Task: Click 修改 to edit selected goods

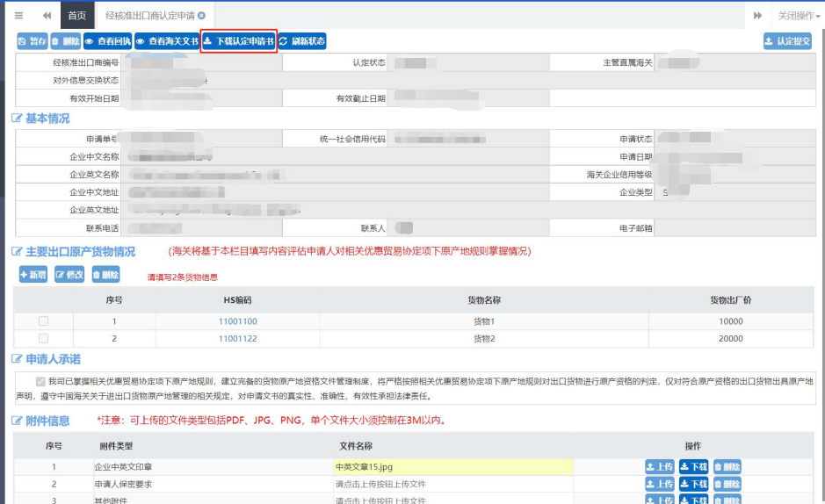Action: (x=69, y=275)
